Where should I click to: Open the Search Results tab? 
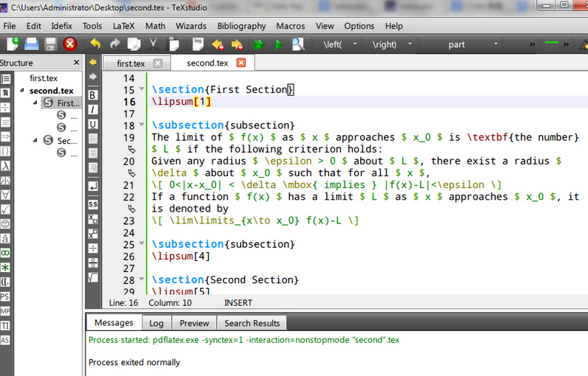(x=252, y=323)
